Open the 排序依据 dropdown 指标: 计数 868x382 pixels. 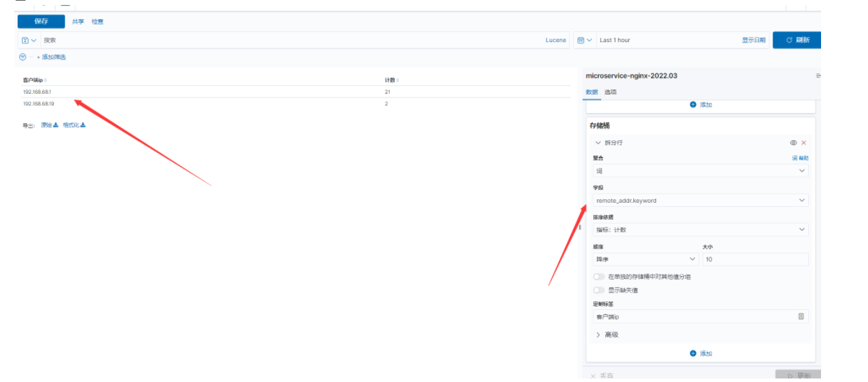700,230
